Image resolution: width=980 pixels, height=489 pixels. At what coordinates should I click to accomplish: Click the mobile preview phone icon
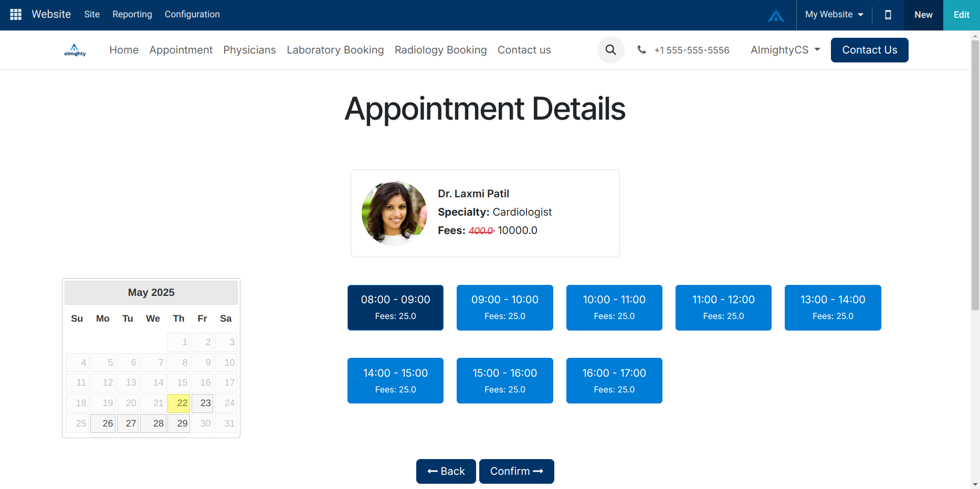point(888,15)
